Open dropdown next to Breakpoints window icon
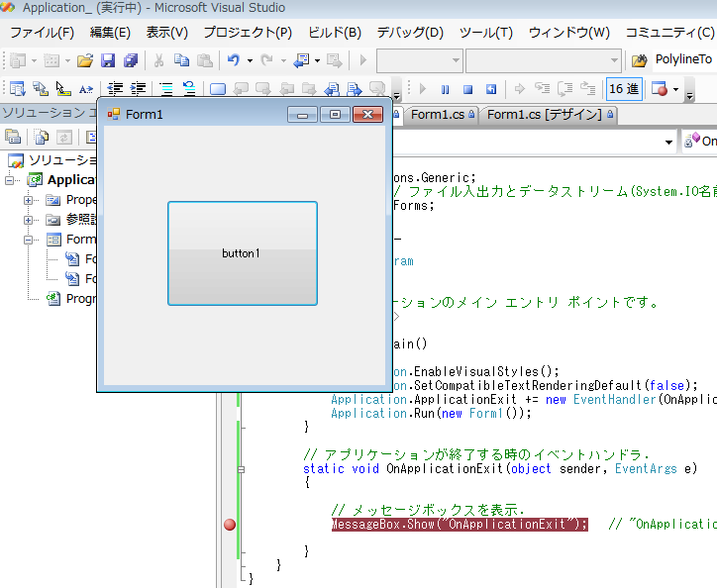 point(675,90)
